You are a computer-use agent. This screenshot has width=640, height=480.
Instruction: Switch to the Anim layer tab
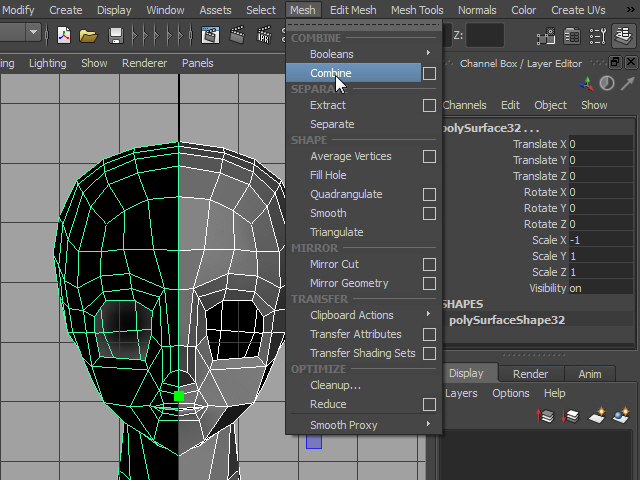click(589, 374)
